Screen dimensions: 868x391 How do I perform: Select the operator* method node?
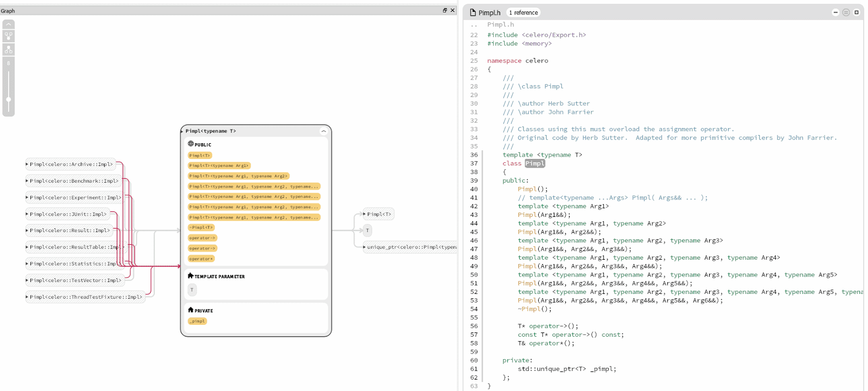point(201,259)
